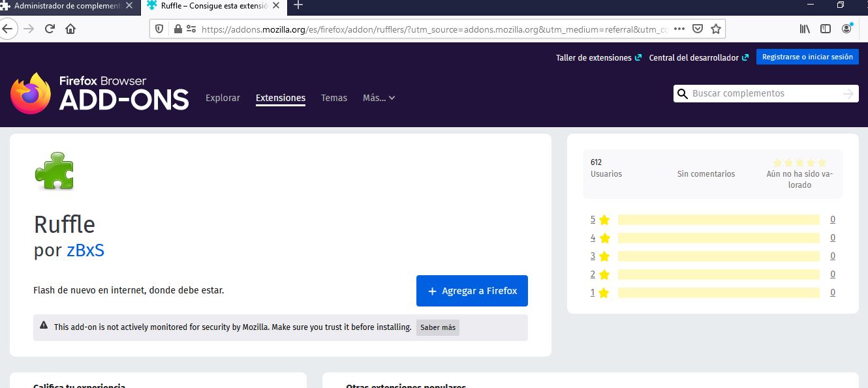
Task: Open the tracking protection shield icon
Action: (160, 29)
